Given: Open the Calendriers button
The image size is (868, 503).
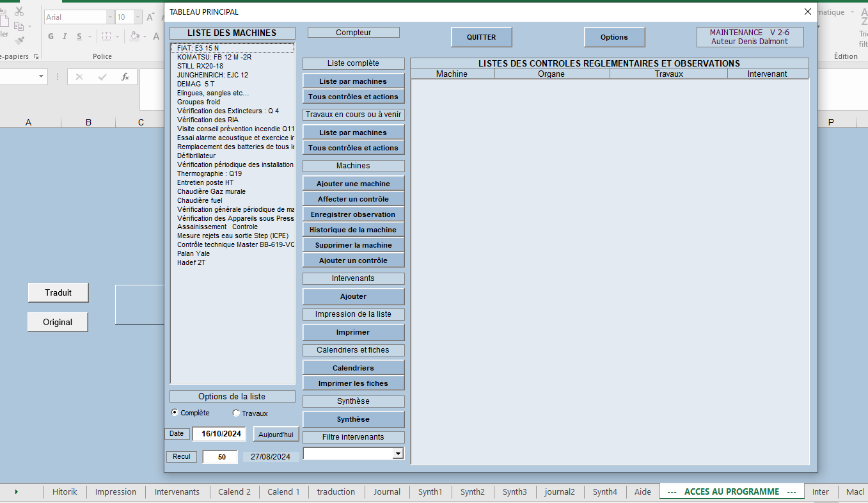Looking at the screenshot, I should 354,368.
